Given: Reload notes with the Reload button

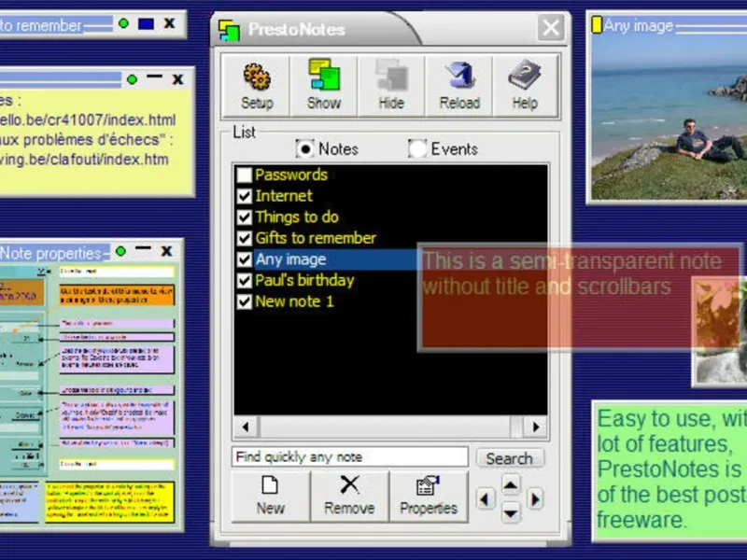Looking at the screenshot, I should pyautogui.click(x=459, y=86).
